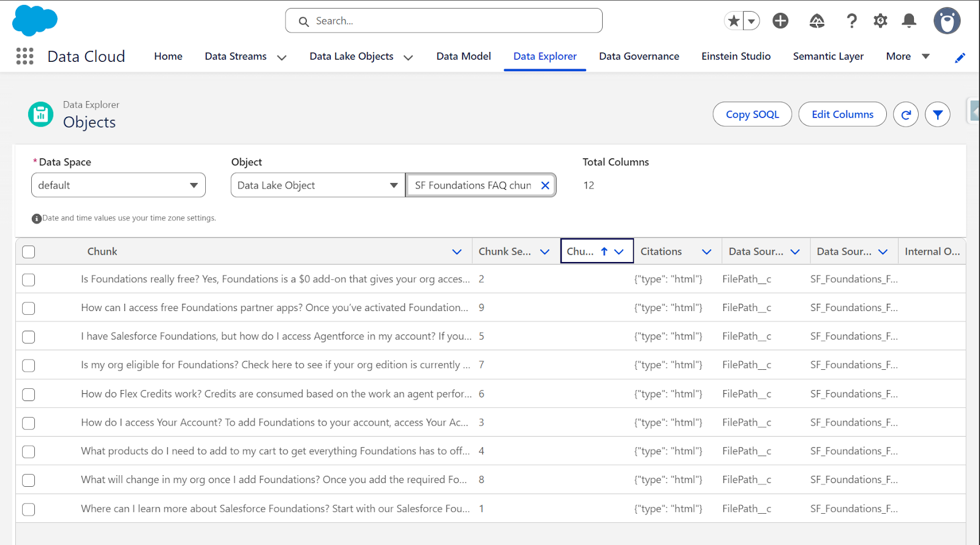Go to the Einstein Studio tab
This screenshot has width=980, height=545.
coord(736,56)
